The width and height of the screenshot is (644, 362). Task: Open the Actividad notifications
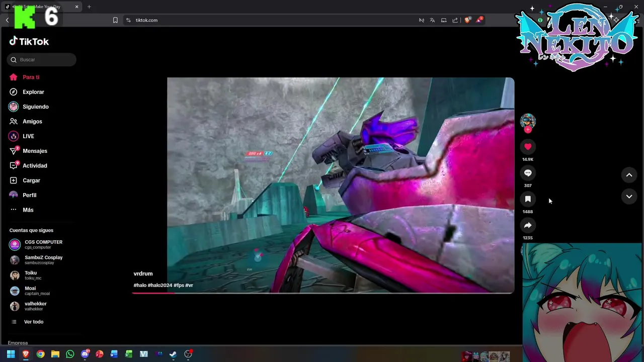click(28, 165)
